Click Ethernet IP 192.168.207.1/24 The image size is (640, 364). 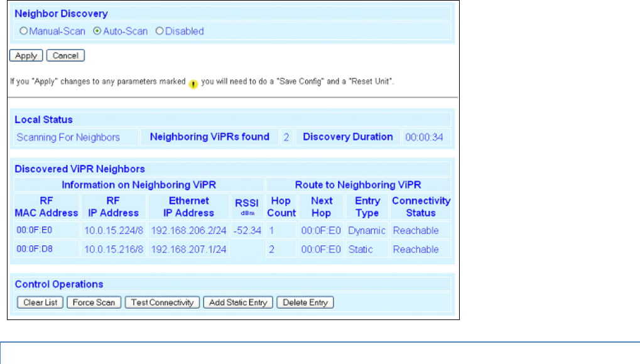click(188, 249)
